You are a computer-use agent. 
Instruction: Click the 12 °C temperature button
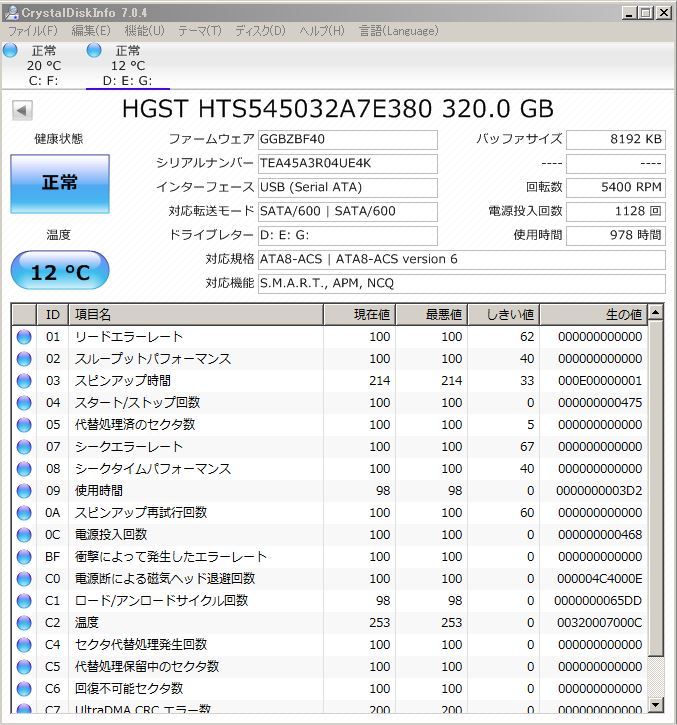click(x=60, y=271)
